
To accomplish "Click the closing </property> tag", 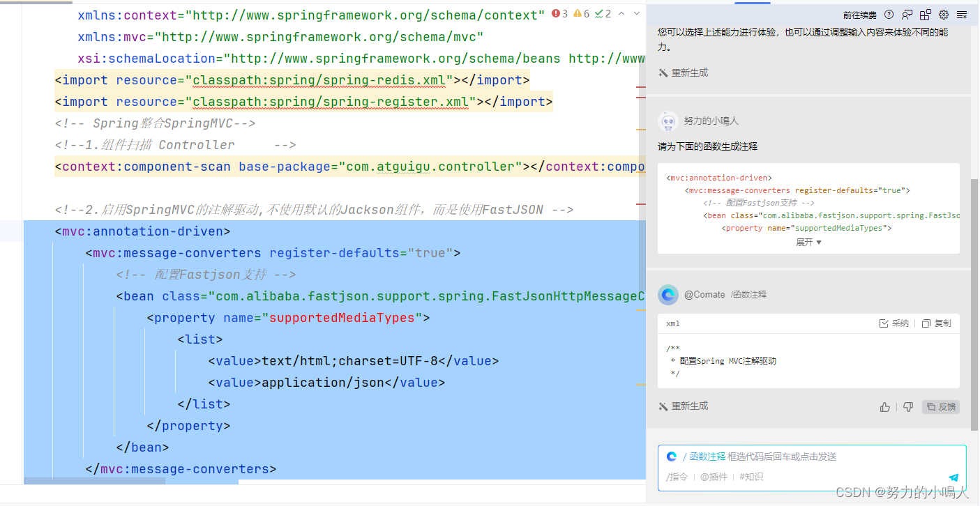I will (188, 426).
